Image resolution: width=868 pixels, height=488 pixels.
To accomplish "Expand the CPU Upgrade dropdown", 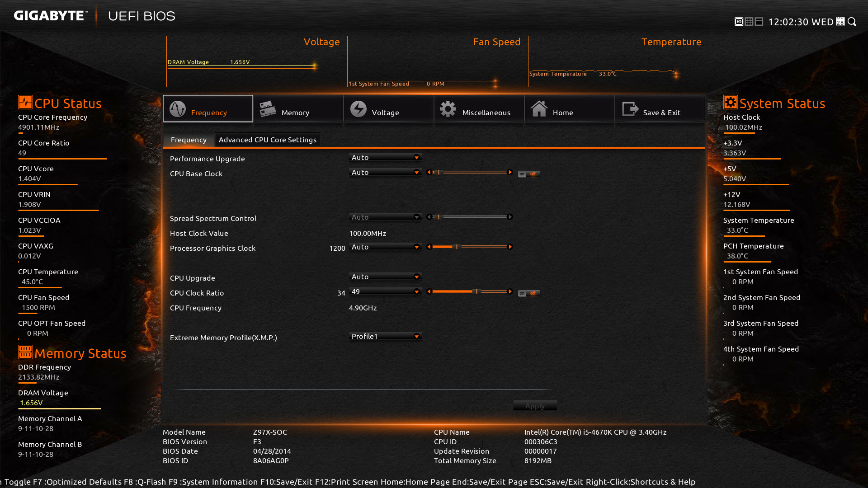I will tap(386, 277).
